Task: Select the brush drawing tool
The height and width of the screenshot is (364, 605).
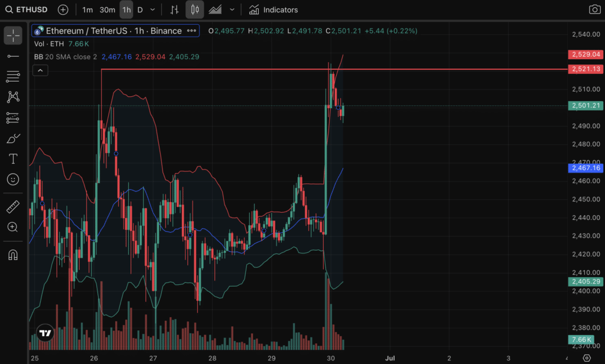Action: 13,138
